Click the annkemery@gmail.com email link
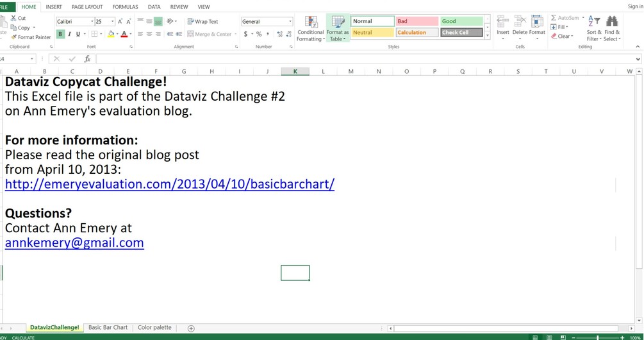Screen dimensions: 644x340 pyautogui.click(x=74, y=242)
